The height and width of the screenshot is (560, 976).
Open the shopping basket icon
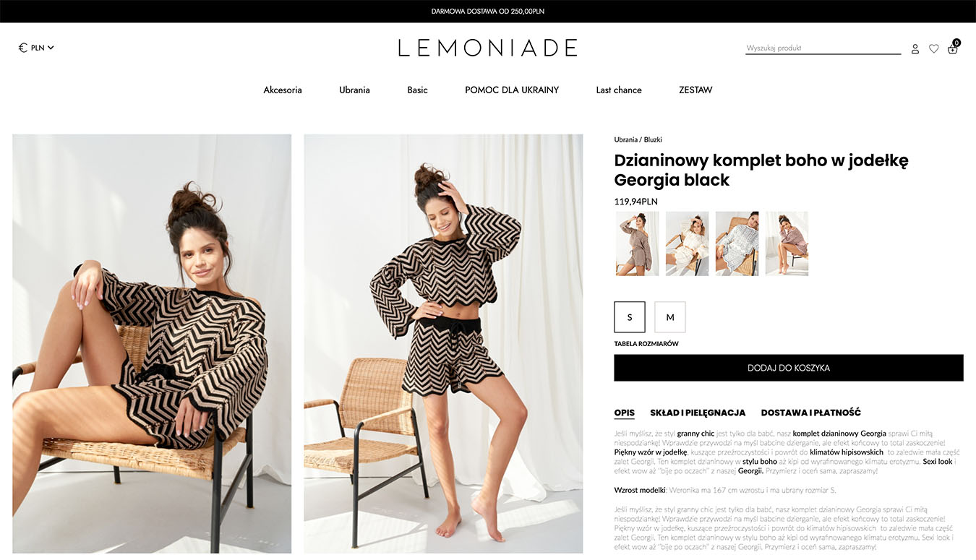click(953, 48)
